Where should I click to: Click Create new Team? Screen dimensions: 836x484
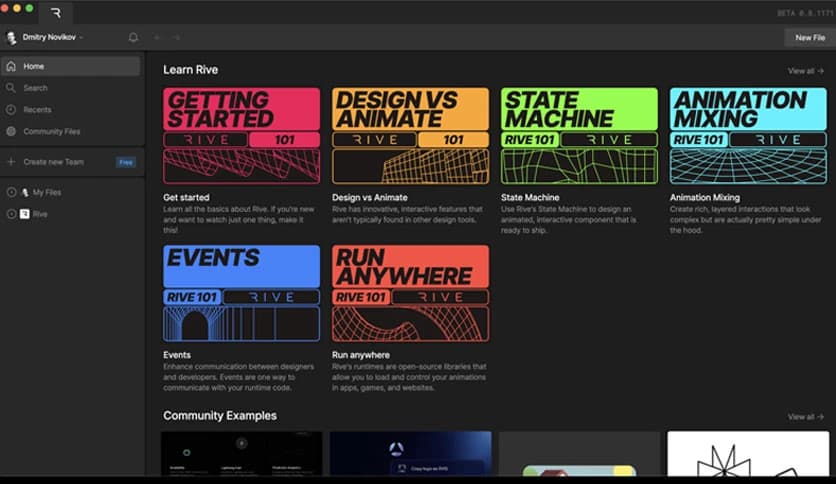[53, 162]
